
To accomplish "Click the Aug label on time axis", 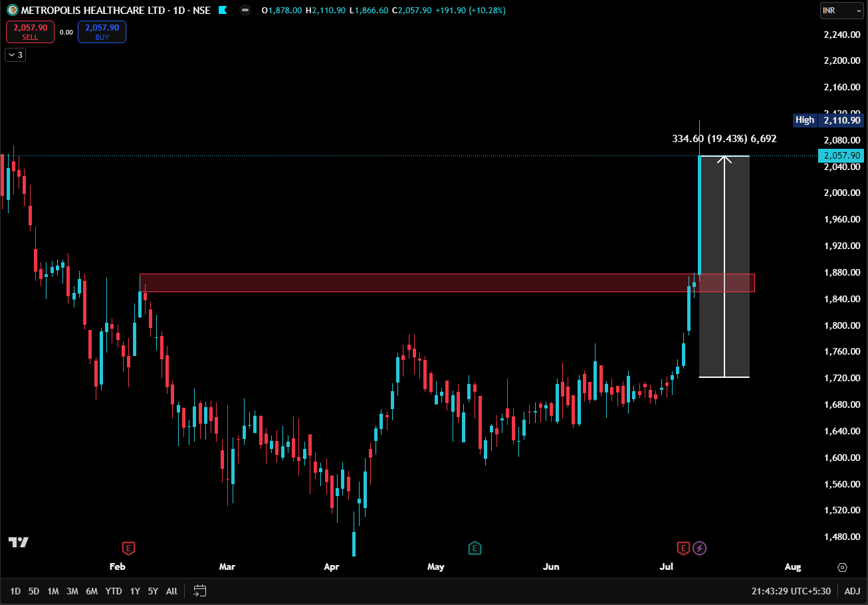I will coord(793,566).
